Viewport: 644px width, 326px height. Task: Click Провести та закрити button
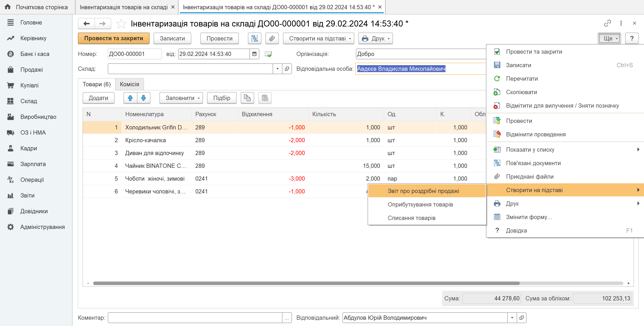tap(114, 38)
